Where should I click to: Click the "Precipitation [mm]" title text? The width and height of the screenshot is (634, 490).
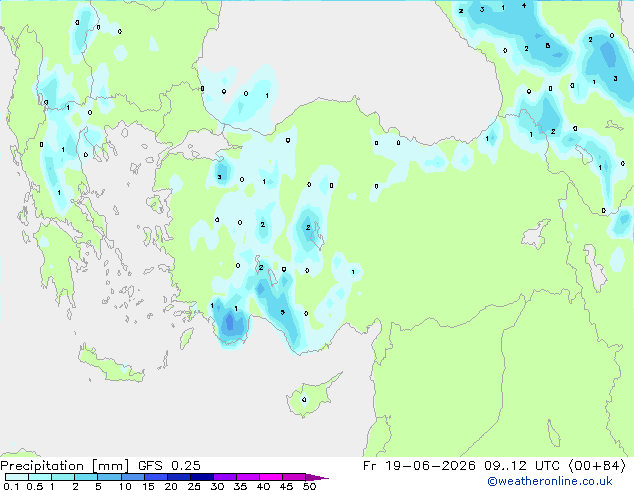coord(65,466)
